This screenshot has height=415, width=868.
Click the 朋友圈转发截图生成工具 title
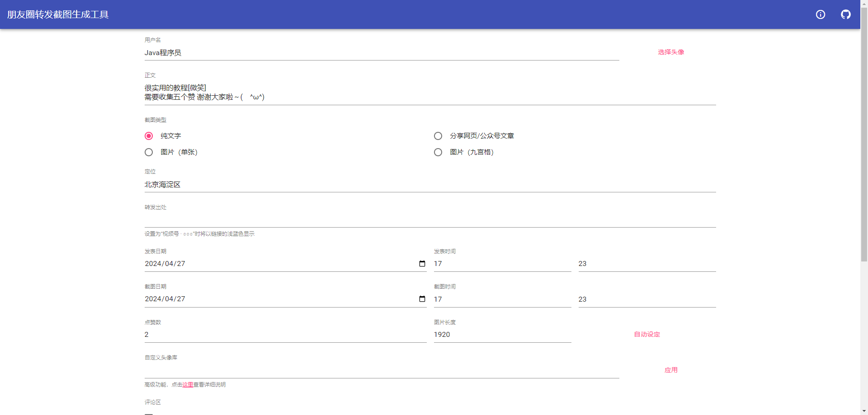click(x=58, y=14)
